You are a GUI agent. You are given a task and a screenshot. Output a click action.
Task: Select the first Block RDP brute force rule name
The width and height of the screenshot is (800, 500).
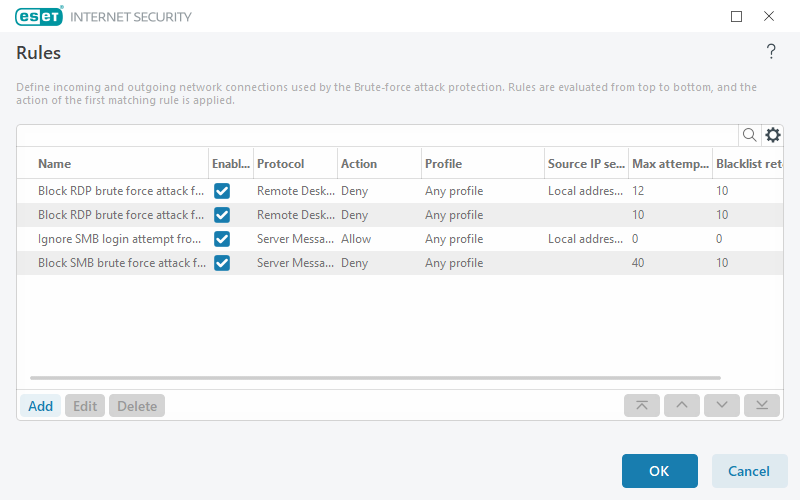[x=121, y=191]
